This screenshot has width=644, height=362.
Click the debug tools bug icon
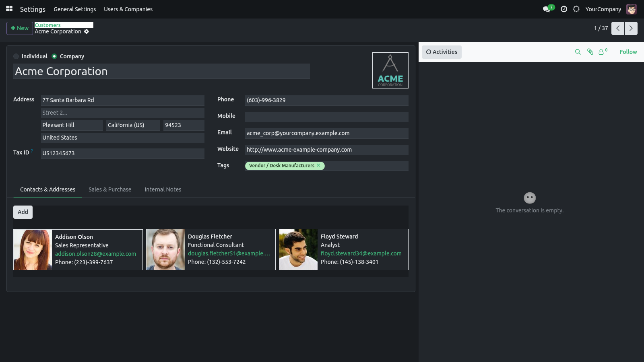tap(576, 9)
